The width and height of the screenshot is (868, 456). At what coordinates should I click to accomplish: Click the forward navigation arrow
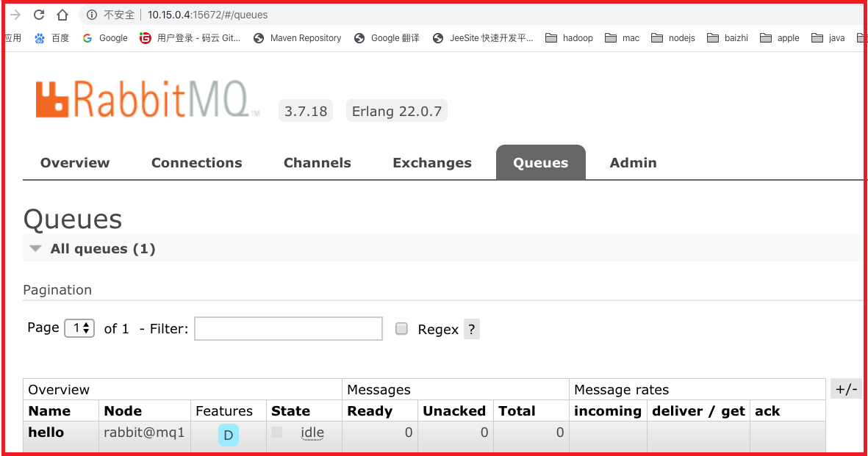click(15, 15)
